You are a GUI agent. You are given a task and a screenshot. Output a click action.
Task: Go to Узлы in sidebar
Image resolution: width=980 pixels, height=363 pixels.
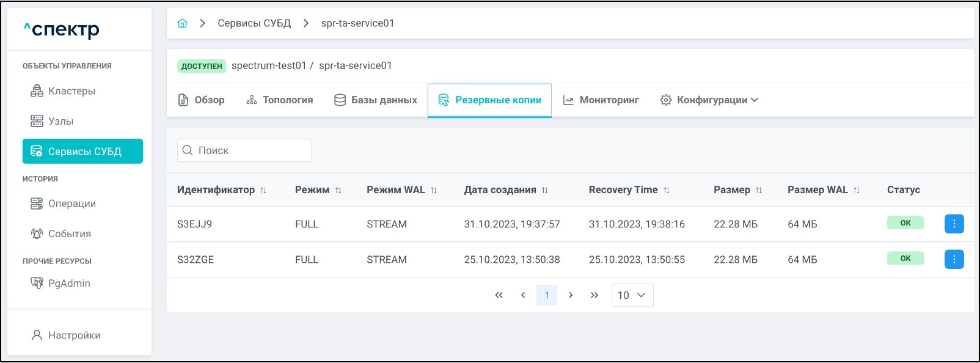coord(60,121)
